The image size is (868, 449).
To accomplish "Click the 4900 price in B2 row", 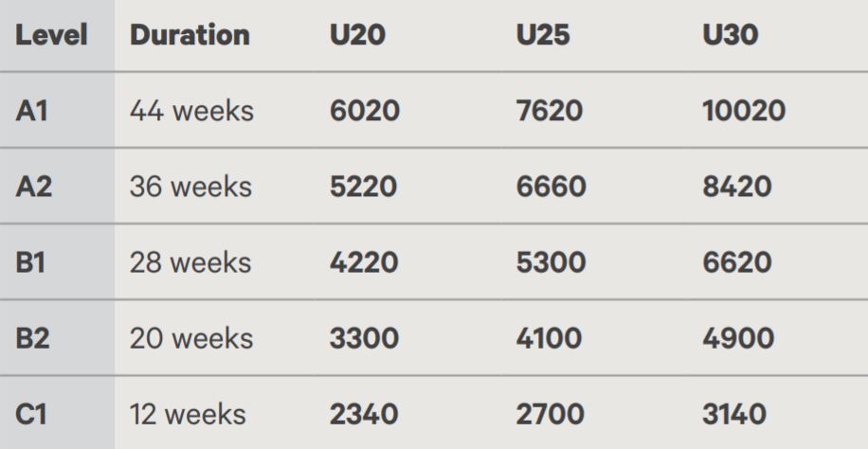I will 738,338.
